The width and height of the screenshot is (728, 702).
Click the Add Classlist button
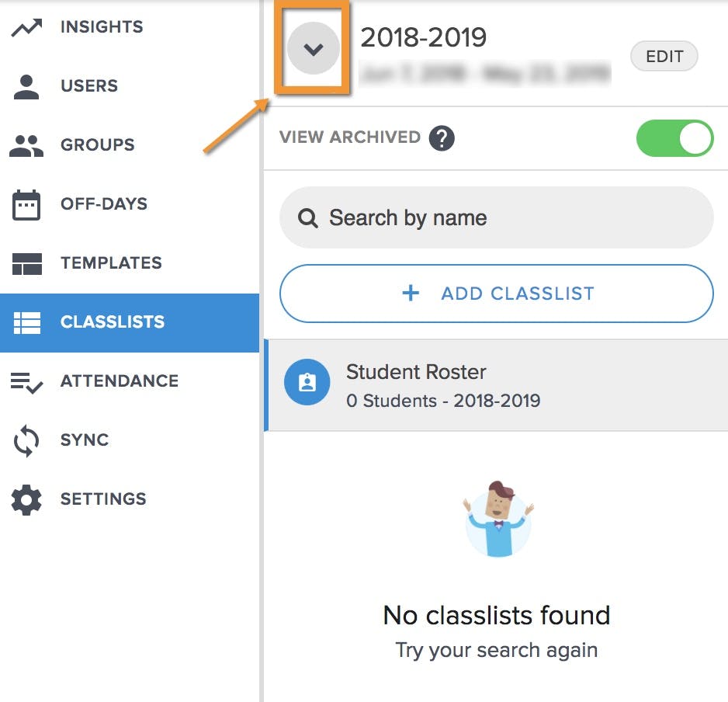pos(496,294)
